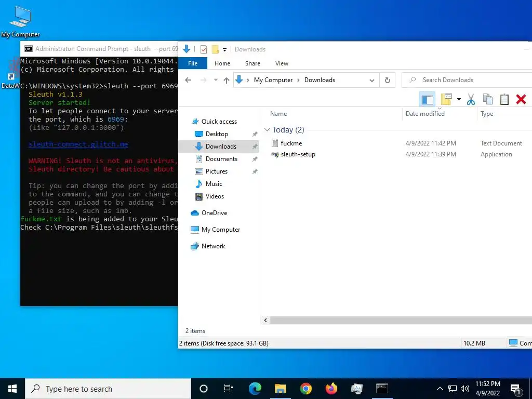Select the fuckme text document

(x=291, y=143)
